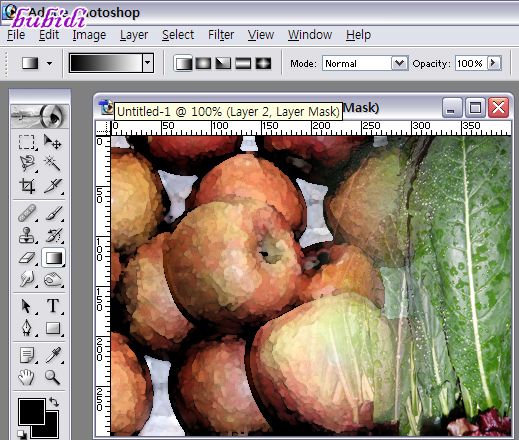Reset to default foreground/background colors

[23, 434]
